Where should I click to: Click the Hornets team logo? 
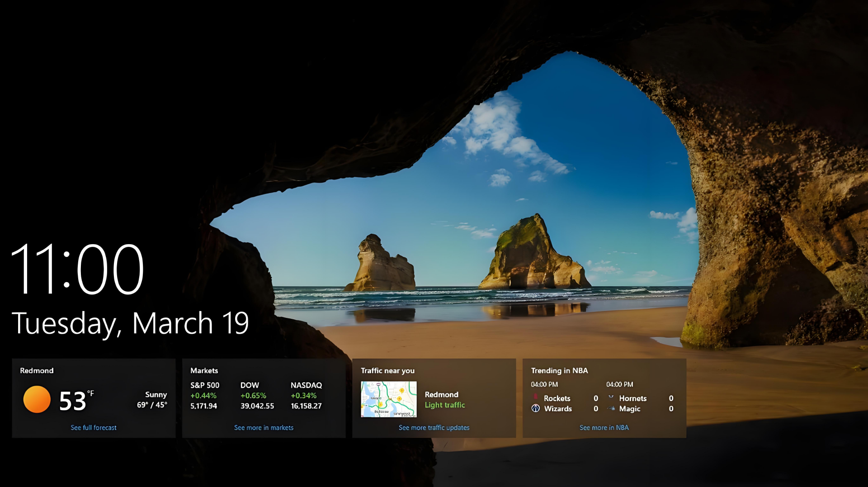[x=611, y=398]
